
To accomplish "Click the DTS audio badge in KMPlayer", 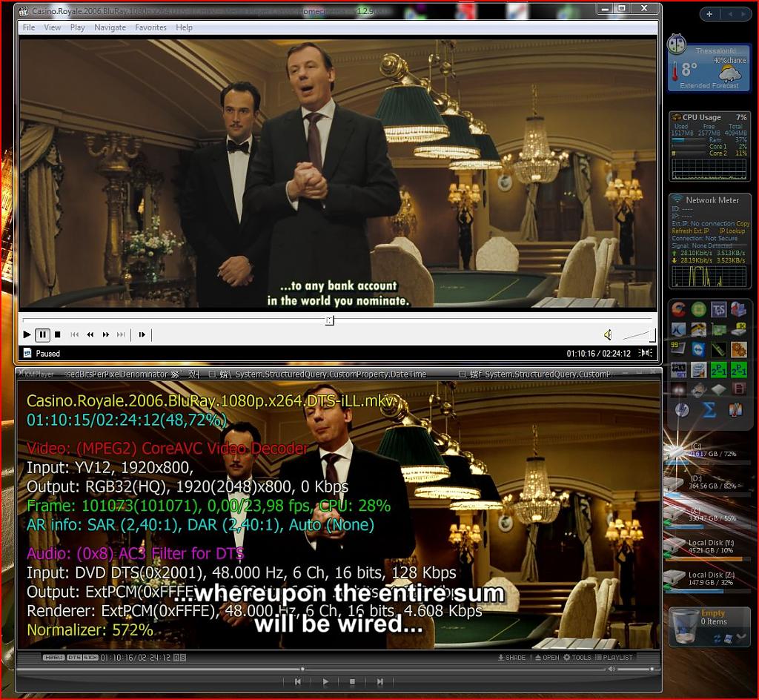I will tap(74, 658).
